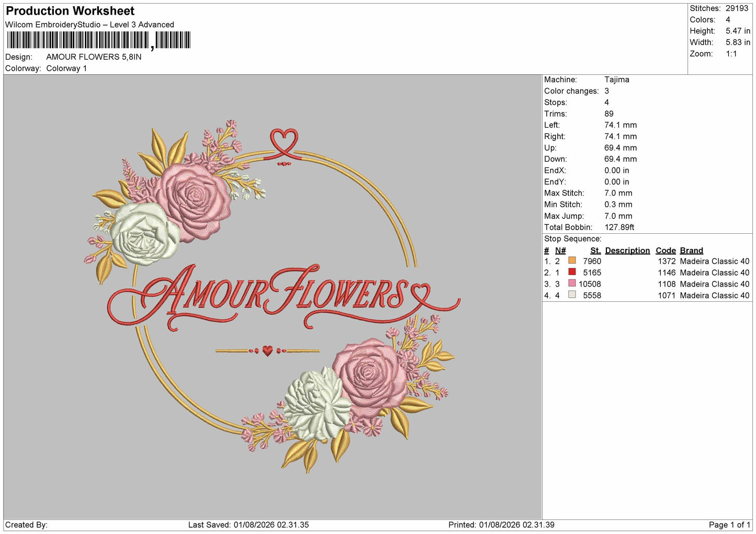Click the Production Worksheet title

click(70, 11)
